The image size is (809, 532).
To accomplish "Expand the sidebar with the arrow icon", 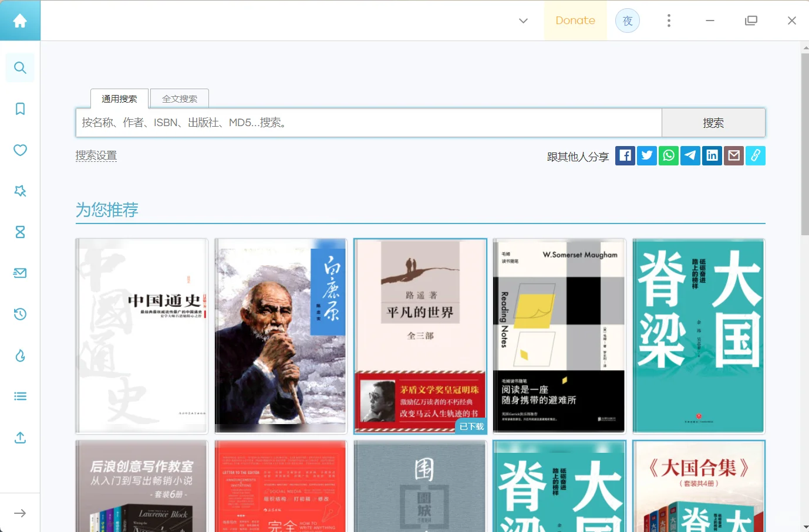I will point(20,513).
